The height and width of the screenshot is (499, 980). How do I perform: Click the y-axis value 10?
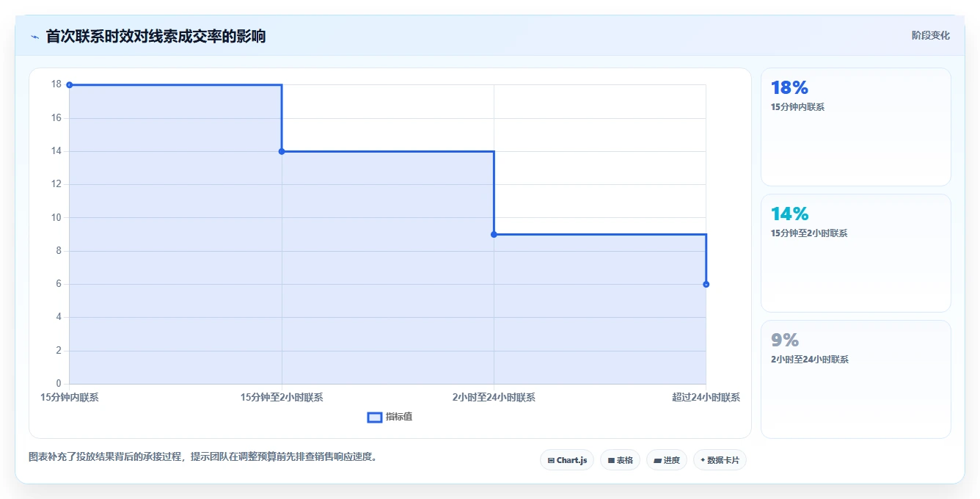[56, 217]
